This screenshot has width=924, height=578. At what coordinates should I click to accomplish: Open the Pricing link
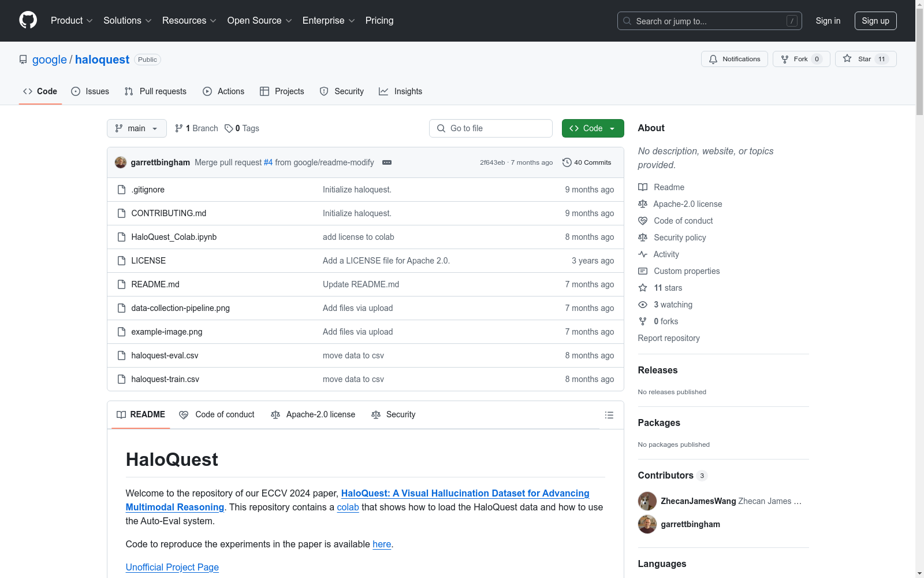coord(379,21)
